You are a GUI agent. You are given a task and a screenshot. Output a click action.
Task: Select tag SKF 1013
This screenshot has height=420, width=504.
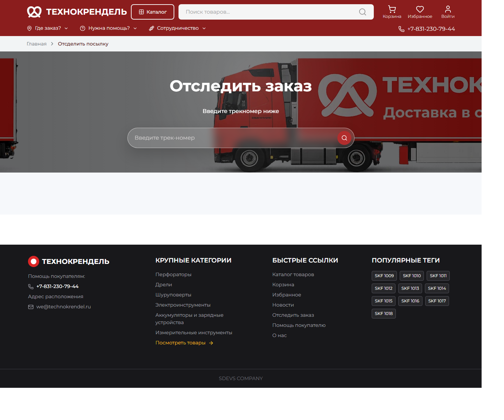click(410, 288)
